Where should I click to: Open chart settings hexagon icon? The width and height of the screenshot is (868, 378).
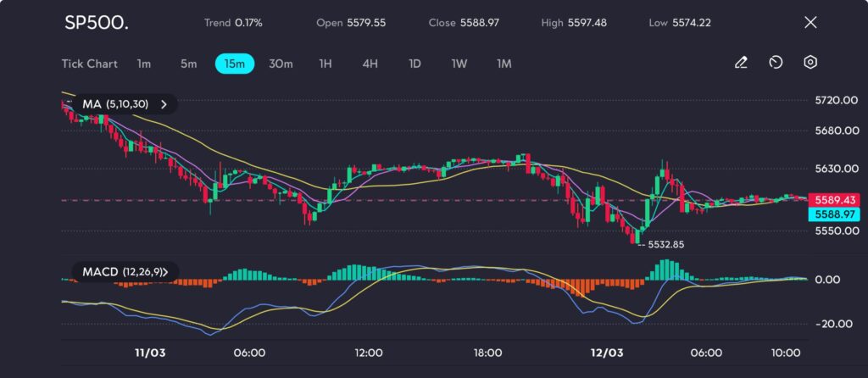tap(810, 63)
